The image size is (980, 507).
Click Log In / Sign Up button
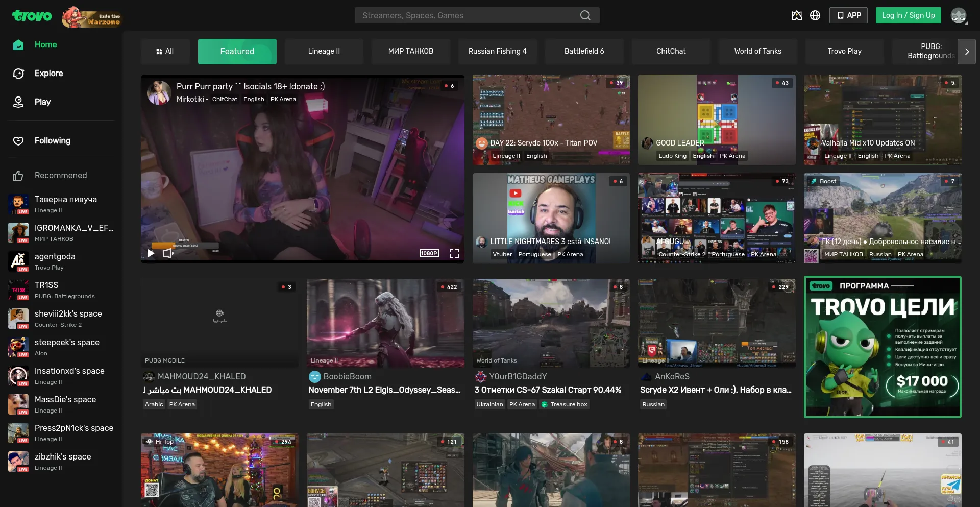coord(908,15)
